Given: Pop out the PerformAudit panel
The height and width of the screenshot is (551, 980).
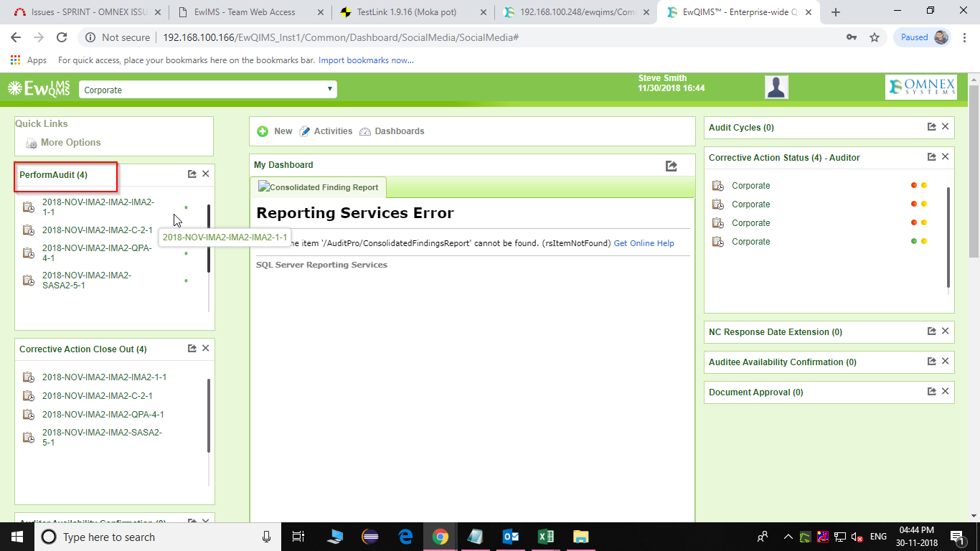Looking at the screenshot, I should tap(192, 174).
